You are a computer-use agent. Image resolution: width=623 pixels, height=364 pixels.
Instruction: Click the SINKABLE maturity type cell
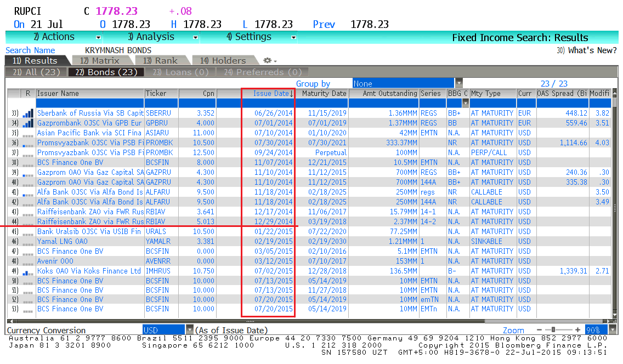[486, 241]
